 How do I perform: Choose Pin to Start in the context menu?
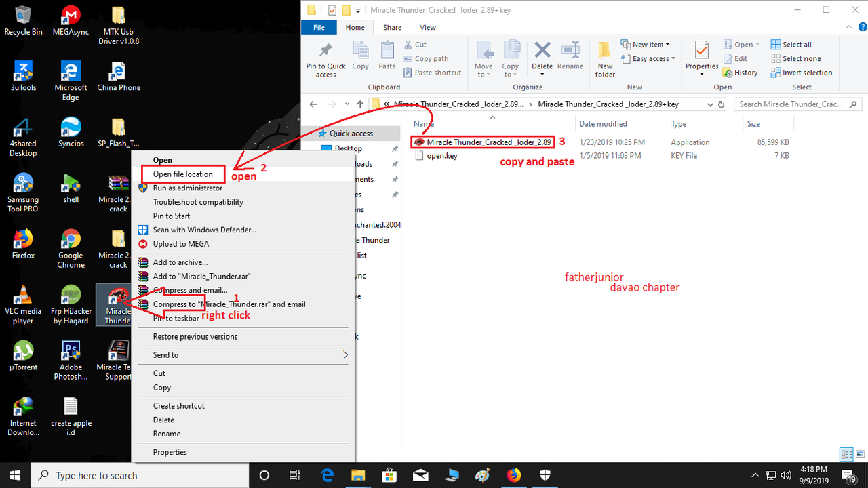pyautogui.click(x=172, y=216)
